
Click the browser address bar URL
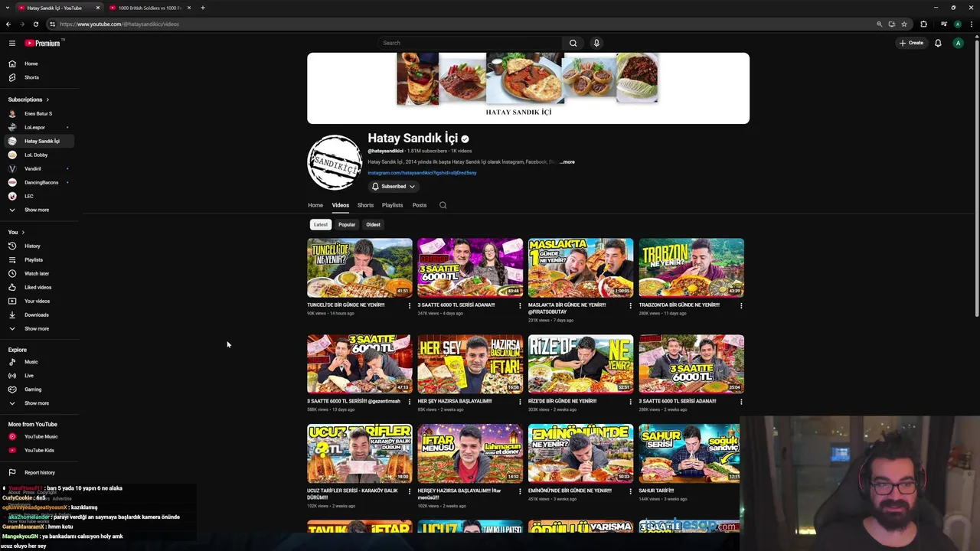pyautogui.click(x=119, y=24)
